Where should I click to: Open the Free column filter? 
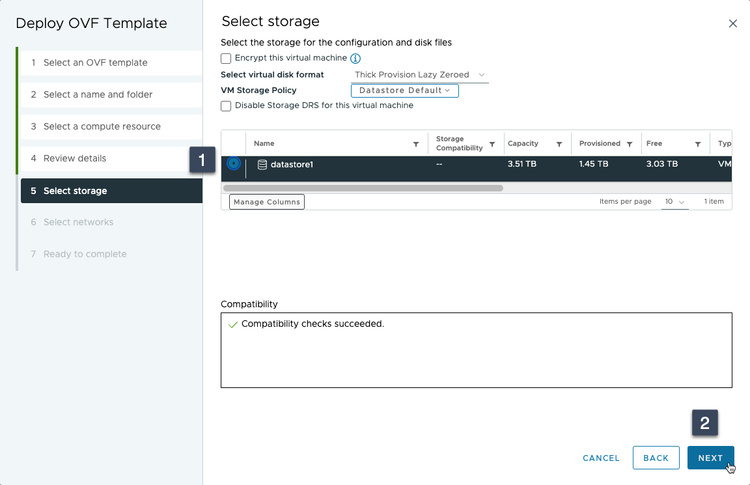pyautogui.click(x=697, y=144)
